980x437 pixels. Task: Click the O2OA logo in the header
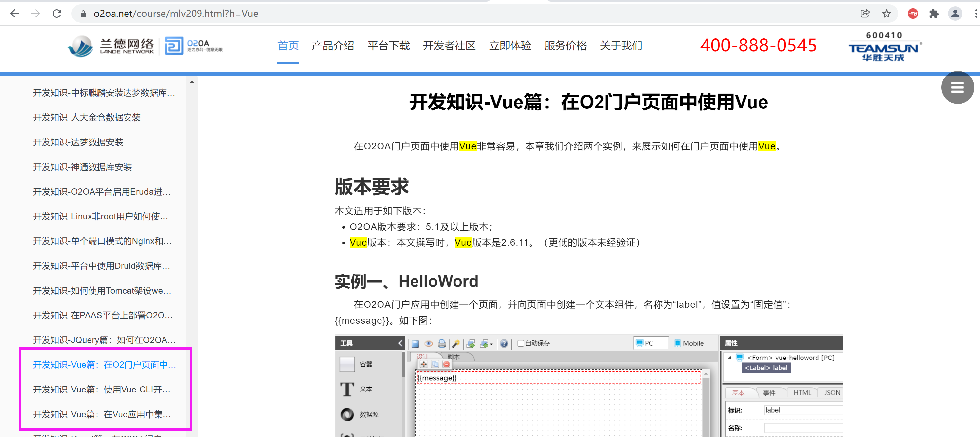[x=194, y=46]
